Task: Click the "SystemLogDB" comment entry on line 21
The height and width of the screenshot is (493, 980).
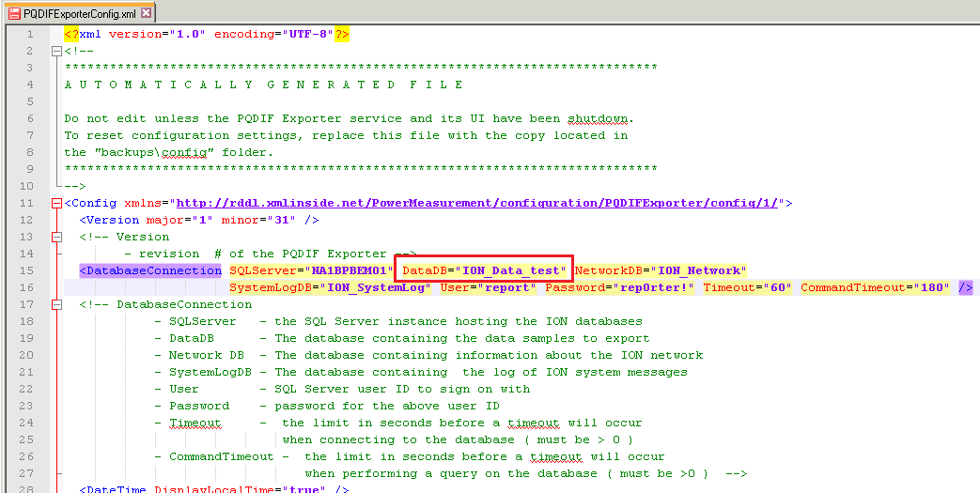Action: 210,373
